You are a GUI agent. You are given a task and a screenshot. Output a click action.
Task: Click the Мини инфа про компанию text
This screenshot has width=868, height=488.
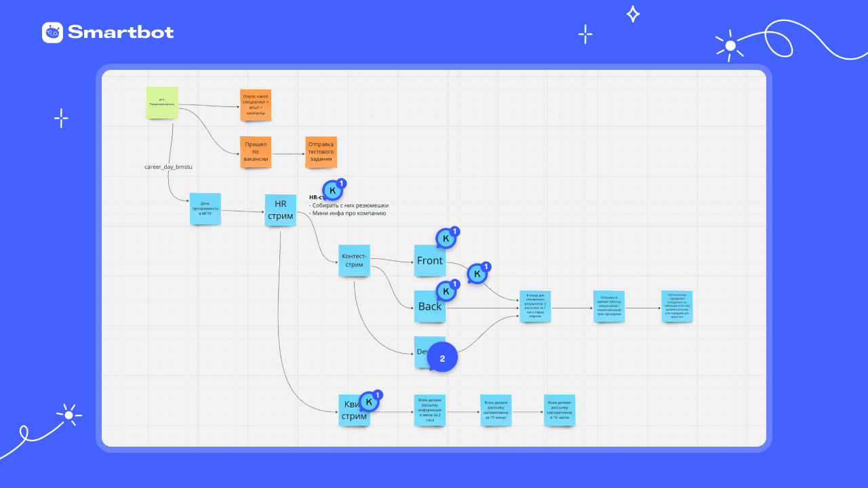(x=347, y=213)
